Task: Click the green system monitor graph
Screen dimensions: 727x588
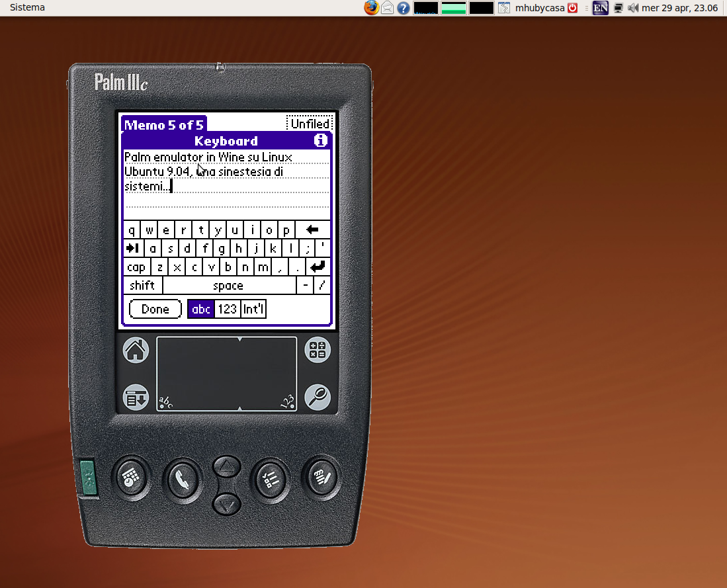Action: (x=453, y=8)
